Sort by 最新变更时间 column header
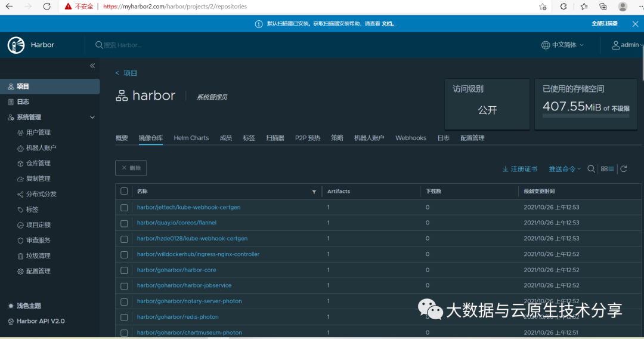644x339 pixels. click(x=539, y=191)
